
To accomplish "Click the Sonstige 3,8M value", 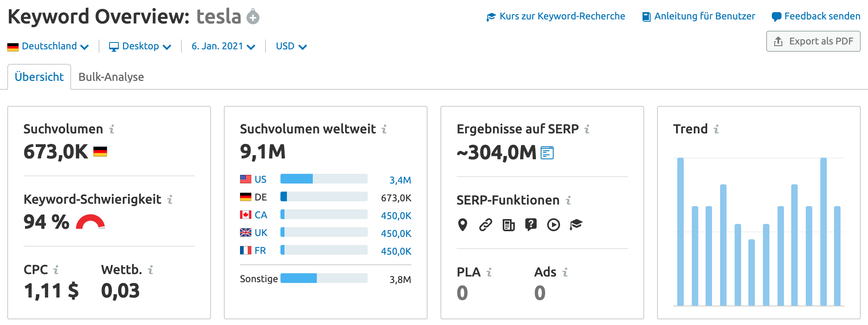I will [400, 279].
